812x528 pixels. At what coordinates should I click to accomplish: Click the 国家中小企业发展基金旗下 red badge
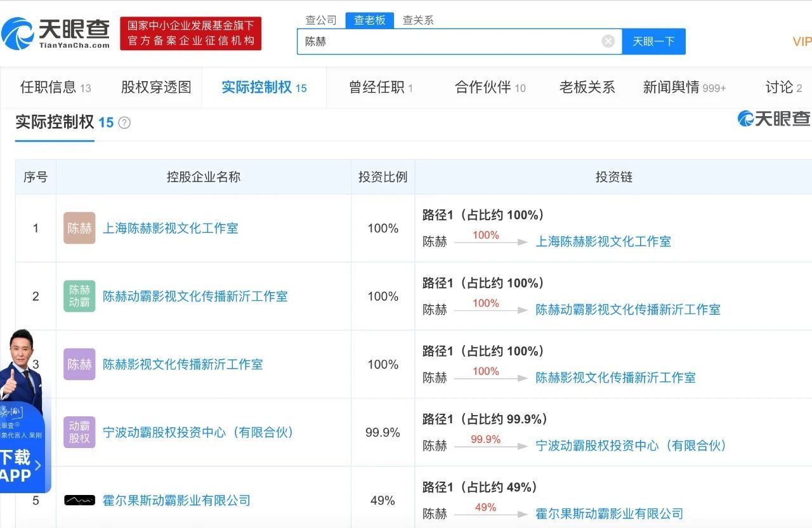pyautogui.click(x=191, y=34)
